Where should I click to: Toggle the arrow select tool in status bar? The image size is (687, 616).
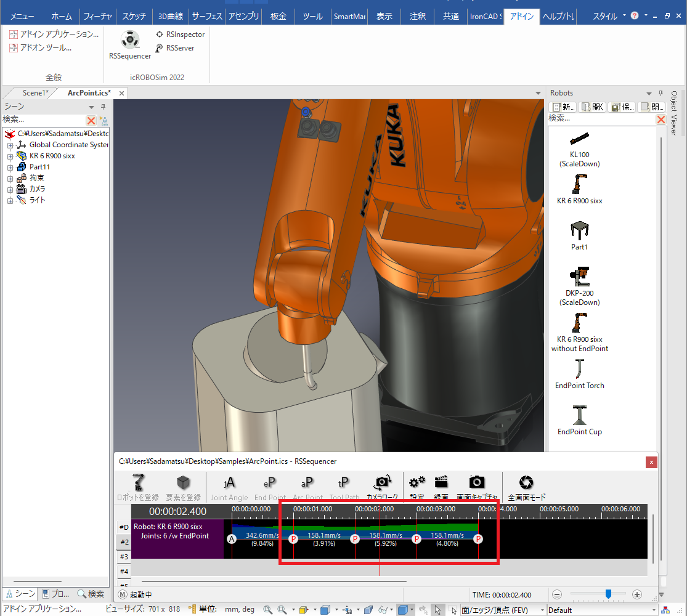pos(437,610)
